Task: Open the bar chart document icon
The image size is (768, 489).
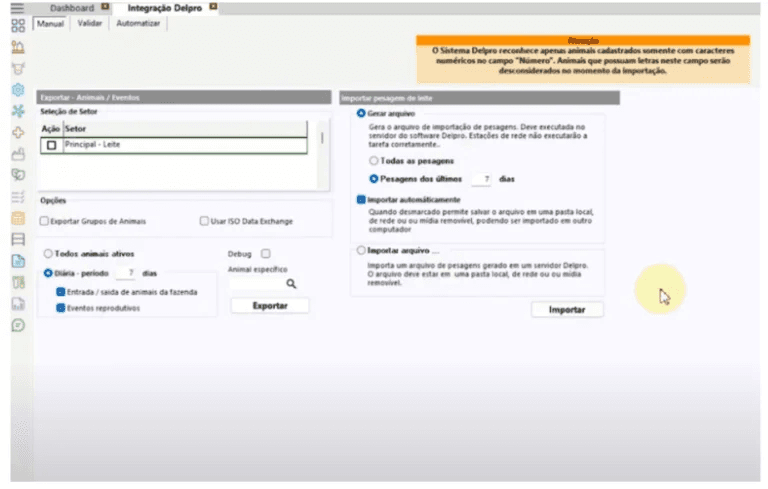Action: point(18,304)
